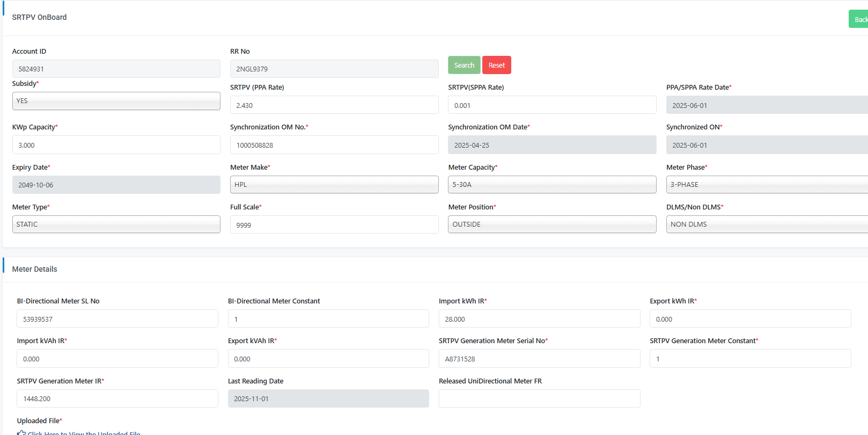Image resolution: width=868 pixels, height=435 pixels.
Task: Go back using the Back button
Action: pyautogui.click(x=860, y=19)
